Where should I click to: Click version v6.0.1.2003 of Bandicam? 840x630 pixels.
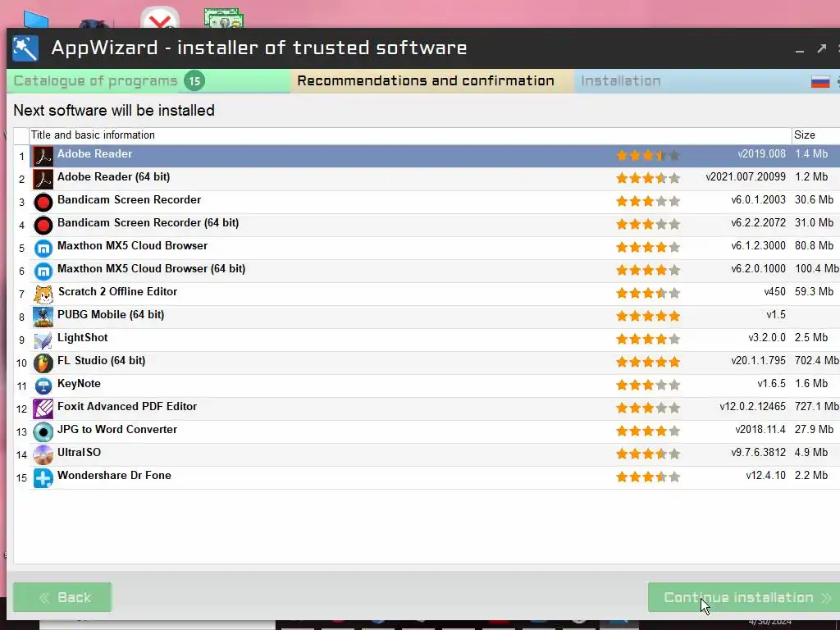click(758, 200)
